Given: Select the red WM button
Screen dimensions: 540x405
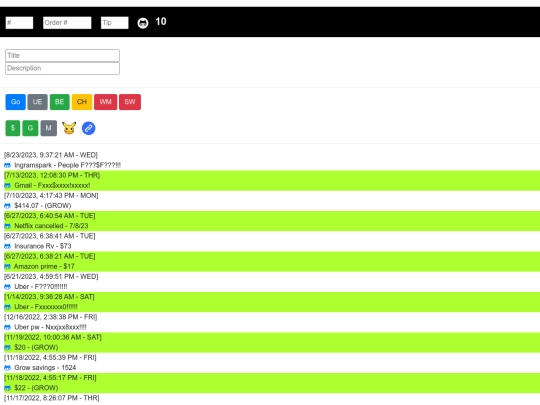Looking at the screenshot, I should 105,102.
